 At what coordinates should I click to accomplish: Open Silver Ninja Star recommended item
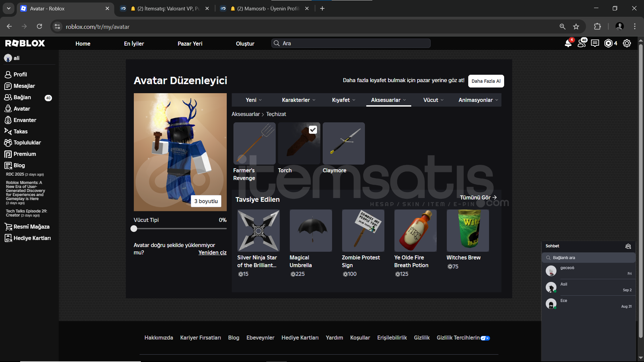point(259,231)
